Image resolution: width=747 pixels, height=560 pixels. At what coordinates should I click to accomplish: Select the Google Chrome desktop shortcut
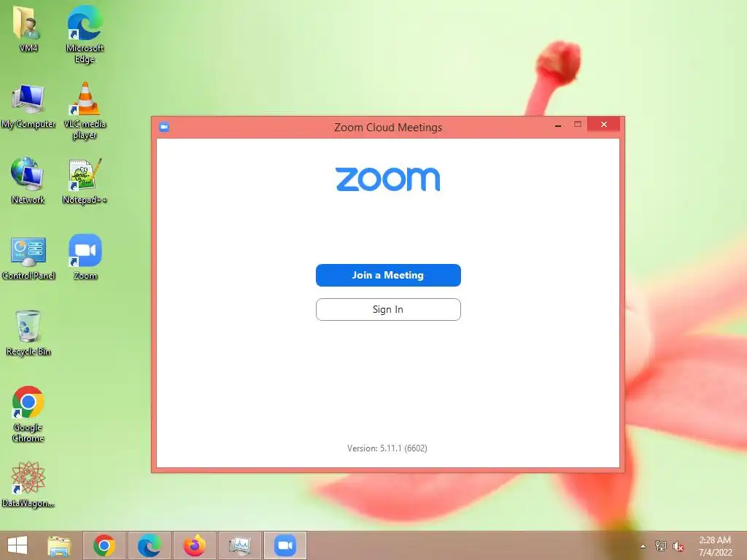tap(28, 414)
